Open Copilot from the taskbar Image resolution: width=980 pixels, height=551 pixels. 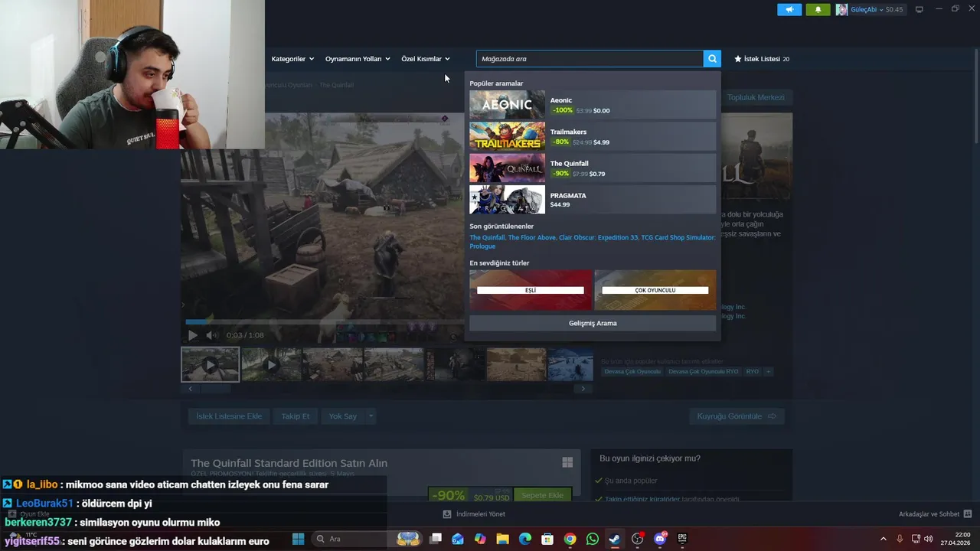[480, 539]
